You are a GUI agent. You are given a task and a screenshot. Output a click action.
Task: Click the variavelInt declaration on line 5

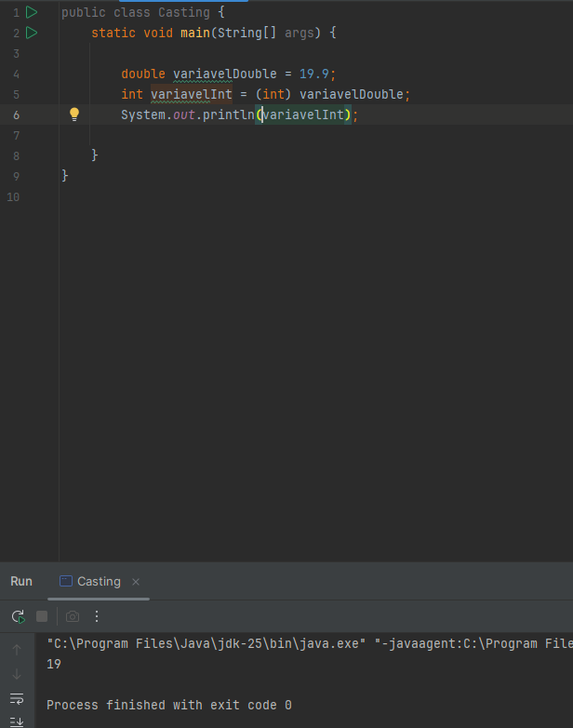point(191,94)
